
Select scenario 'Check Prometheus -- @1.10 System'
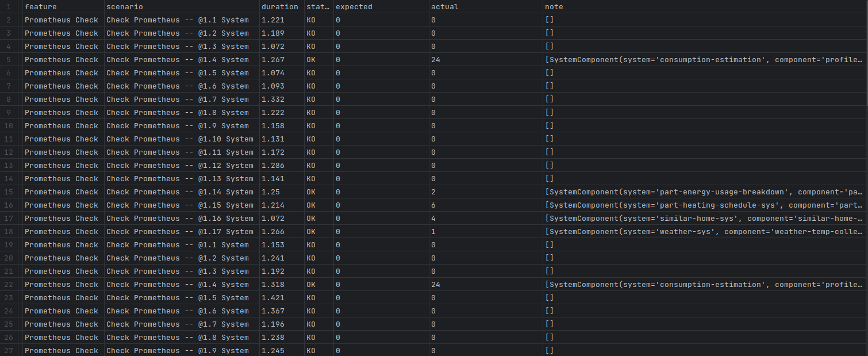(180, 139)
